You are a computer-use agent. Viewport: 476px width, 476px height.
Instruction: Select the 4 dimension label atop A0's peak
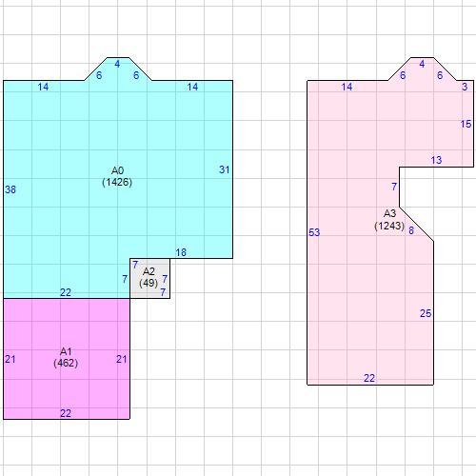point(117,64)
